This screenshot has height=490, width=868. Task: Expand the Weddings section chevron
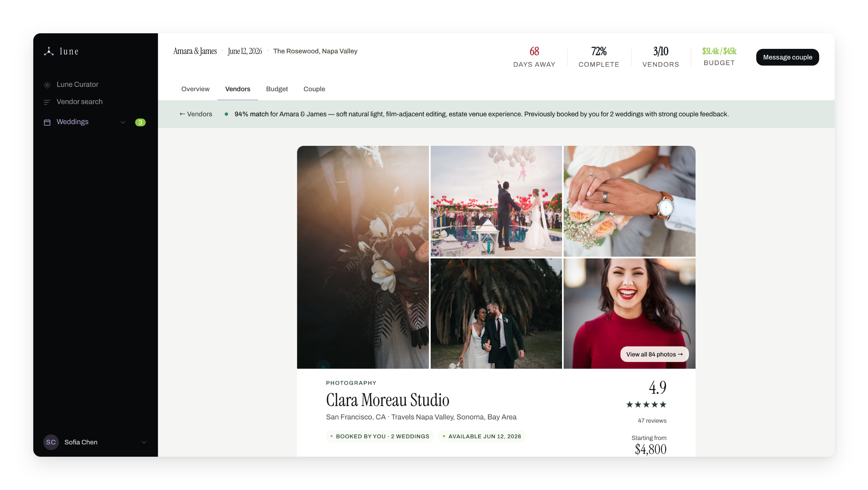point(123,122)
